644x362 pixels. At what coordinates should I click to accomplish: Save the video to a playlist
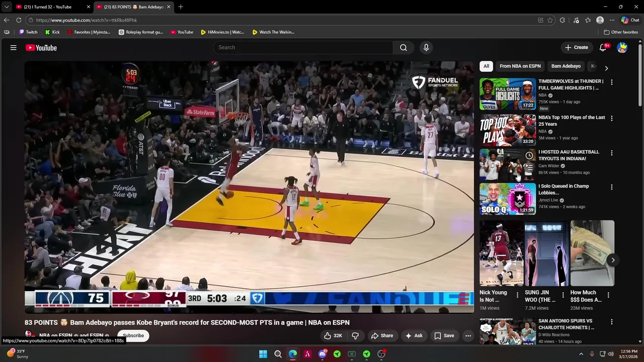(x=444, y=335)
